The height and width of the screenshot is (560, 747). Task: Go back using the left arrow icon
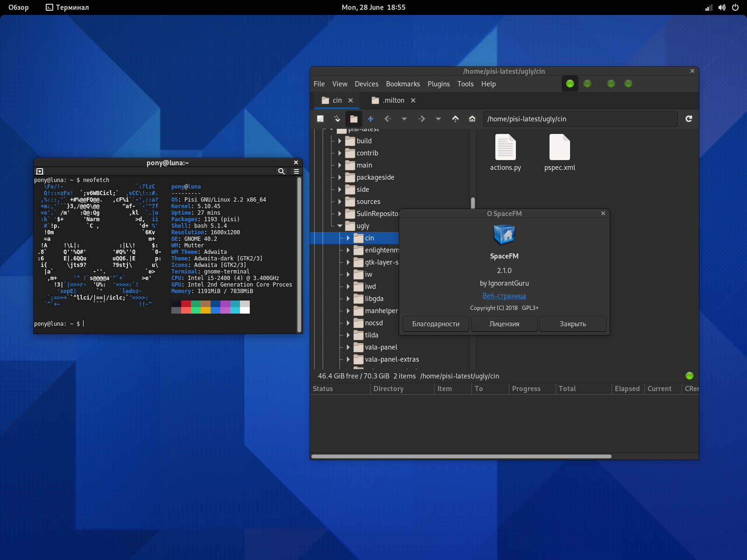[x=388, y=119]
